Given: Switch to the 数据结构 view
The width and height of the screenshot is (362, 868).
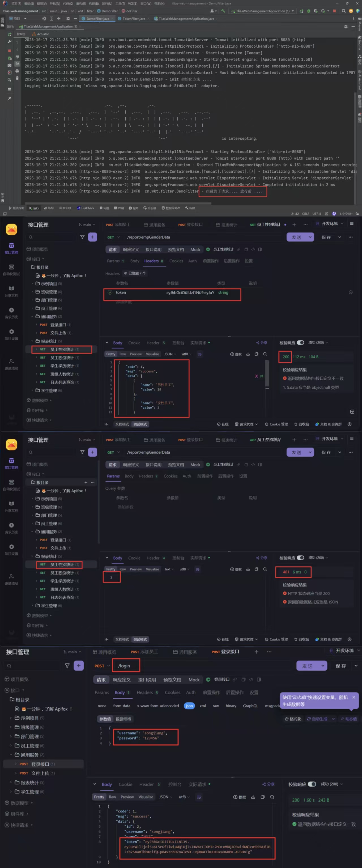Looking at the screenshot, I should tap(123, 719).
